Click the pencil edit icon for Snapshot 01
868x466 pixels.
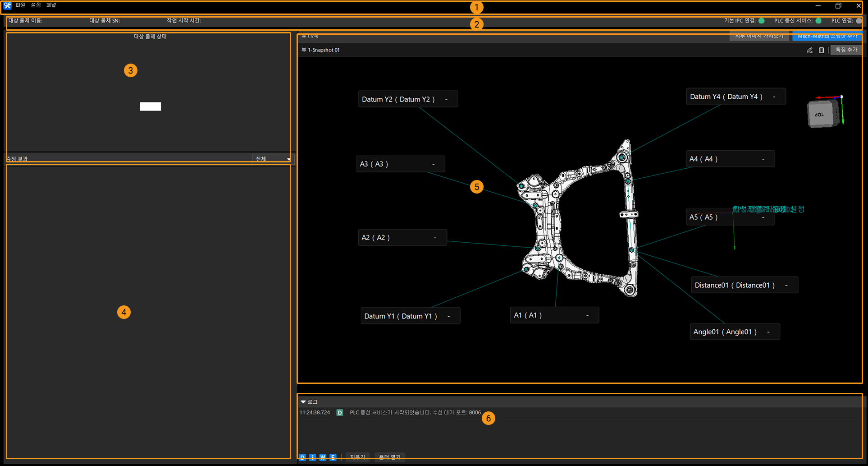[809, 50]
